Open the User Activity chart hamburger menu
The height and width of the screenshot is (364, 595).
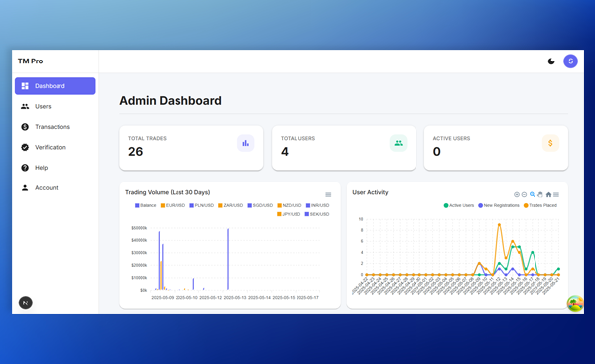(x=556, y=194)
